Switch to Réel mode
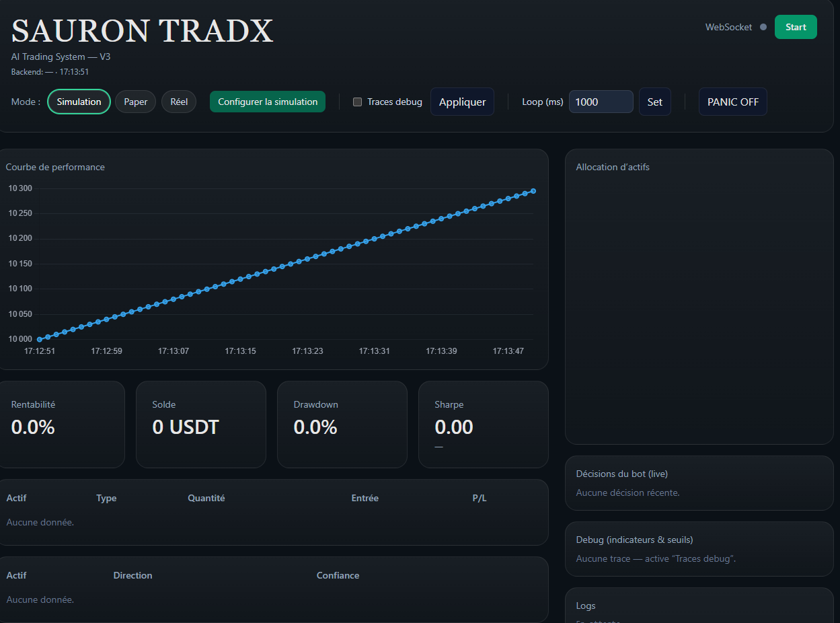Screen dimensions: 840x623 [179, 102]
